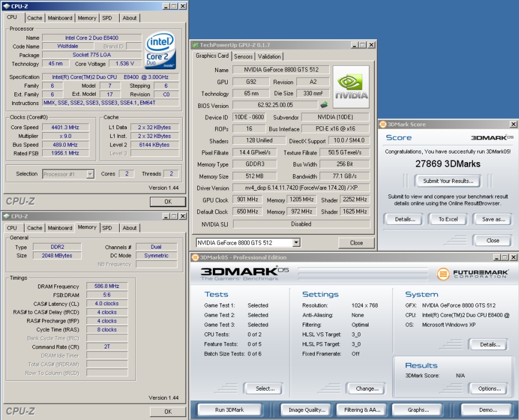Open Graphs button in 3DMark05

(x=418, y=410)
